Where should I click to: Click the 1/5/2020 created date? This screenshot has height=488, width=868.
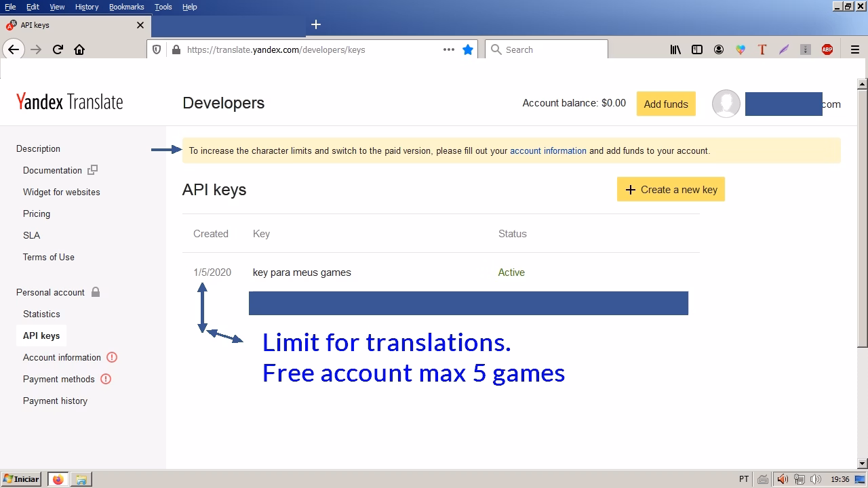coord(212,272)
